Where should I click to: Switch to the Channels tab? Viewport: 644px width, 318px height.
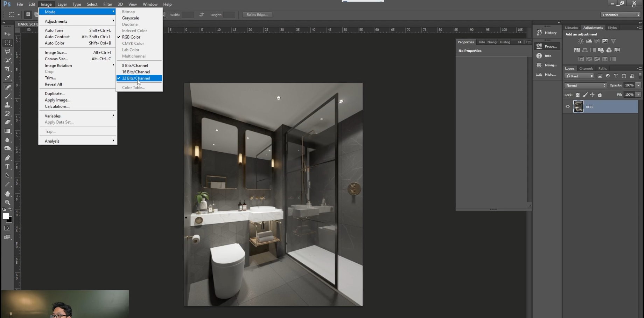[586, 68]
